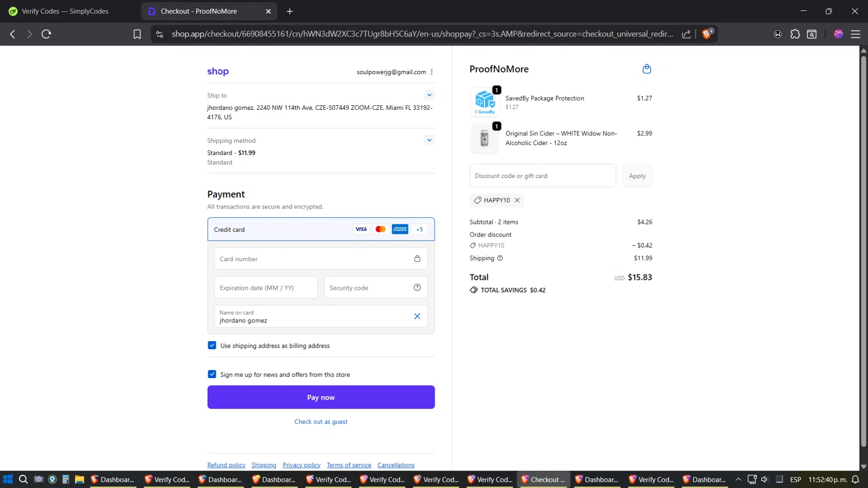868x488 pixels.
Task: Select the Checkout taskbar window
Action: click(543, 479)
